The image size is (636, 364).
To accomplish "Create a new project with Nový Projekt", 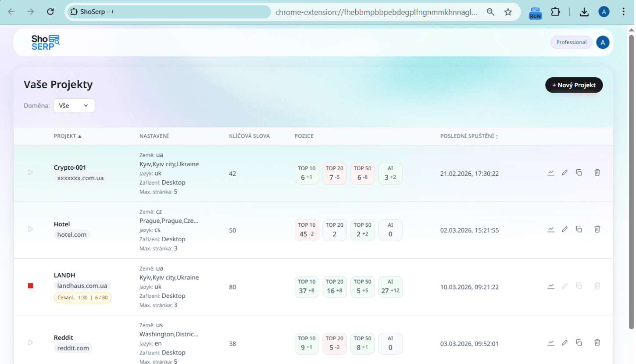I will 574,85.
